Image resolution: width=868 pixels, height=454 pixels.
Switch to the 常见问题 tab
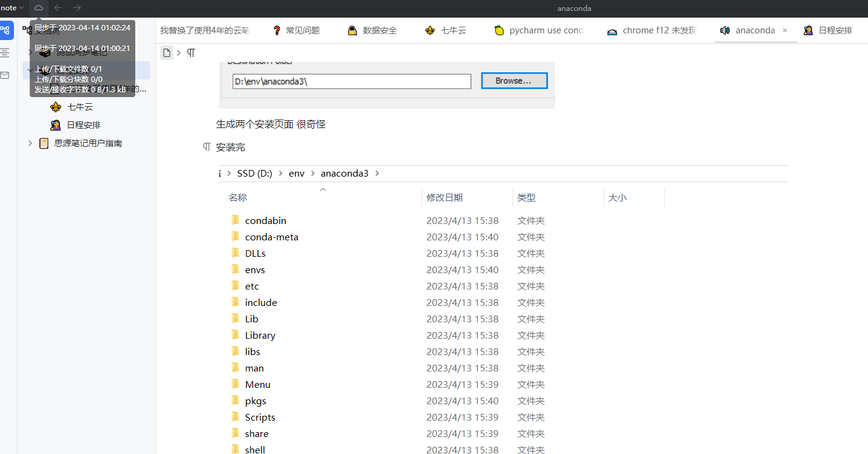coord(296,30)
